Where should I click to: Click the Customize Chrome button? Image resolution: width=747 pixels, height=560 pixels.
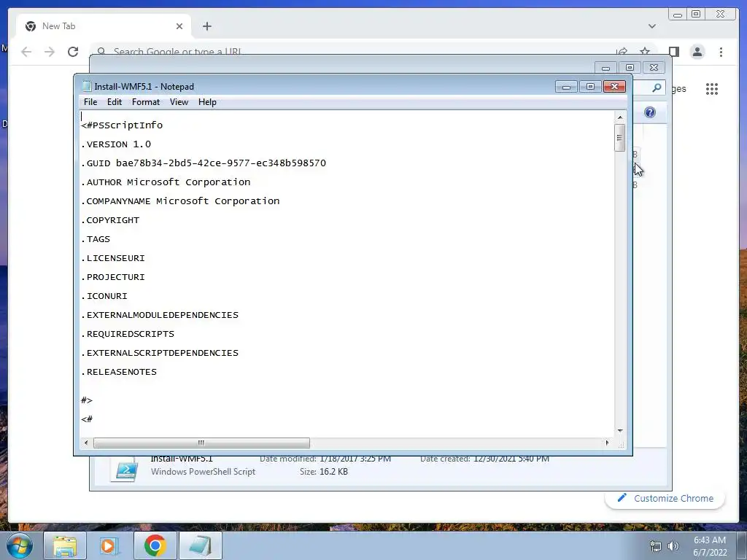point(665,498)
